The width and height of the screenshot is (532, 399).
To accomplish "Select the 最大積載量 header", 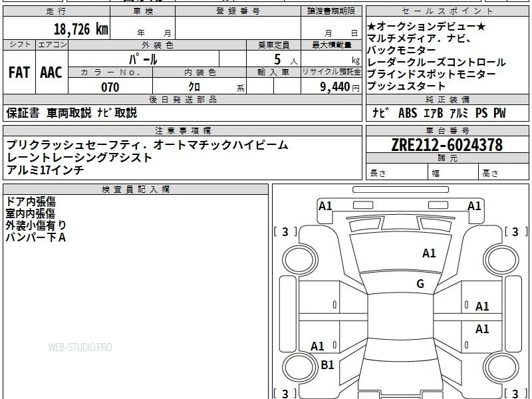I will pyautogui.click(x=331, y=45).
